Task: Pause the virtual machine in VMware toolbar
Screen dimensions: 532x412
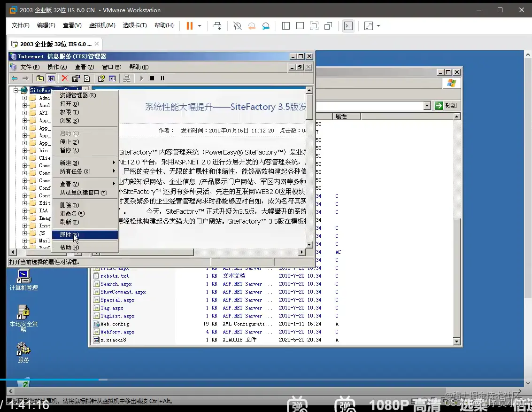Action: coord(190,26)
